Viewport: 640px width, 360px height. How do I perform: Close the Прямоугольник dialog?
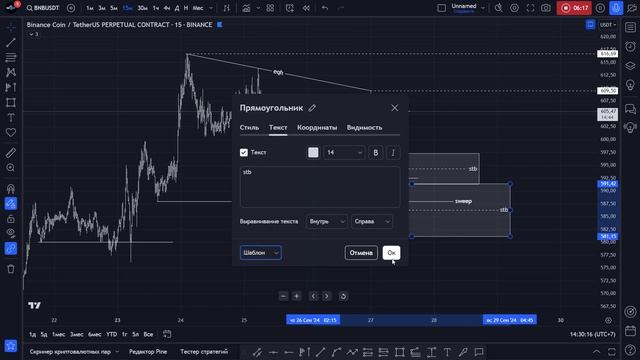tap(394, 108)
